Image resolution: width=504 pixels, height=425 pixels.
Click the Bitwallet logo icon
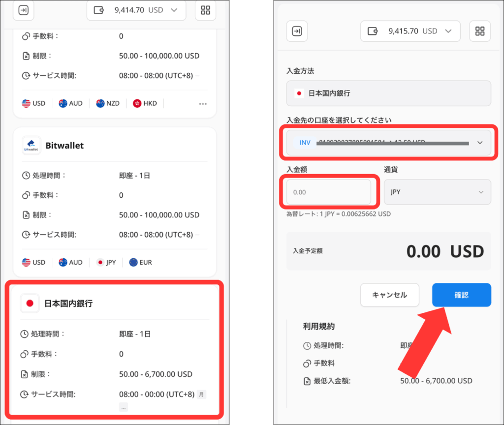pyautogui.click(x=31, y=146)
